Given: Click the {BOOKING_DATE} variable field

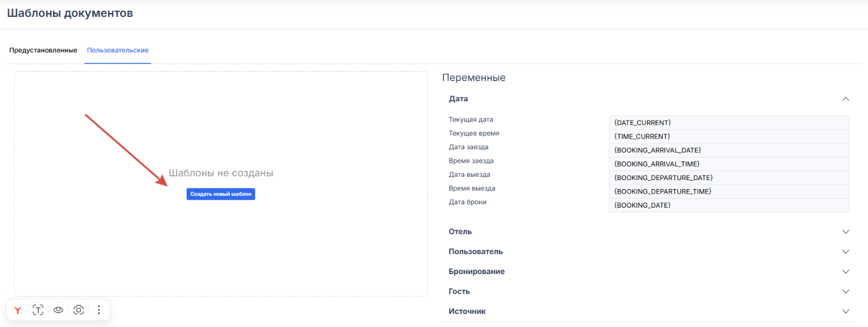Looking at the screenshot, I should (x=728, y=205).
